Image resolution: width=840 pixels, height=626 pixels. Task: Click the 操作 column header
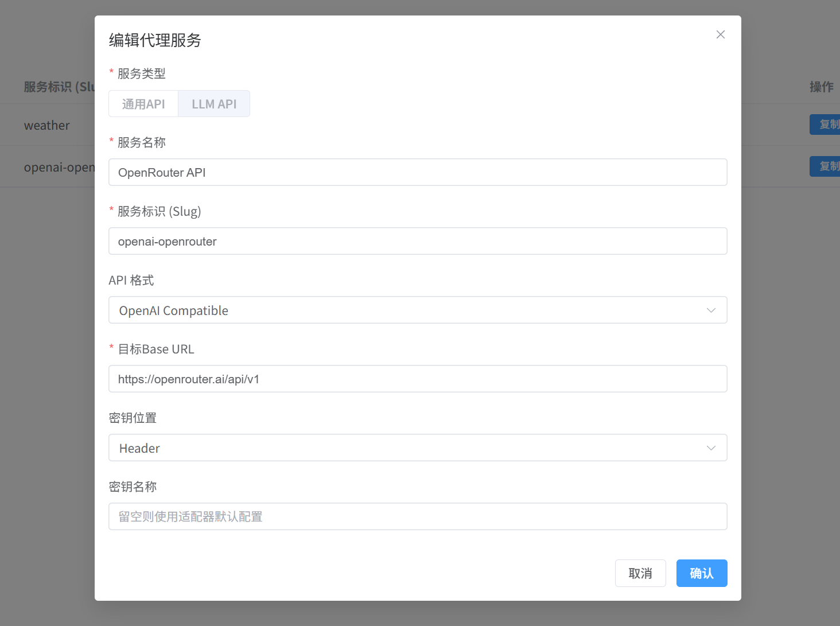(x=821, y=87)
